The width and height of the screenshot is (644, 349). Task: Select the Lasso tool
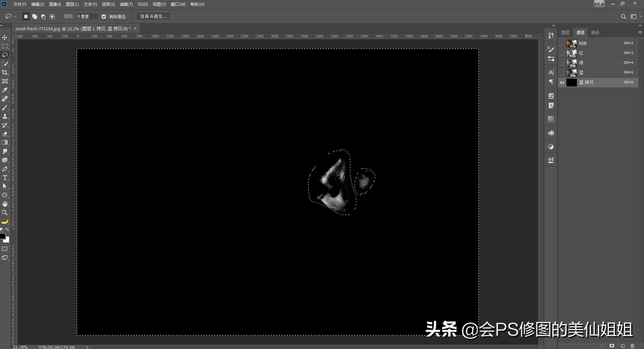[5, 55]
